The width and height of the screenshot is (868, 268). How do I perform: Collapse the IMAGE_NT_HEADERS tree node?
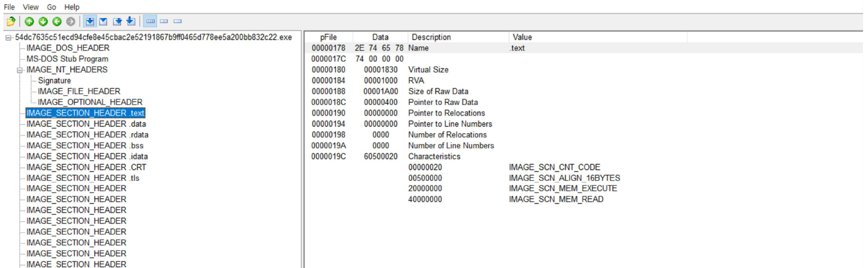20,70
